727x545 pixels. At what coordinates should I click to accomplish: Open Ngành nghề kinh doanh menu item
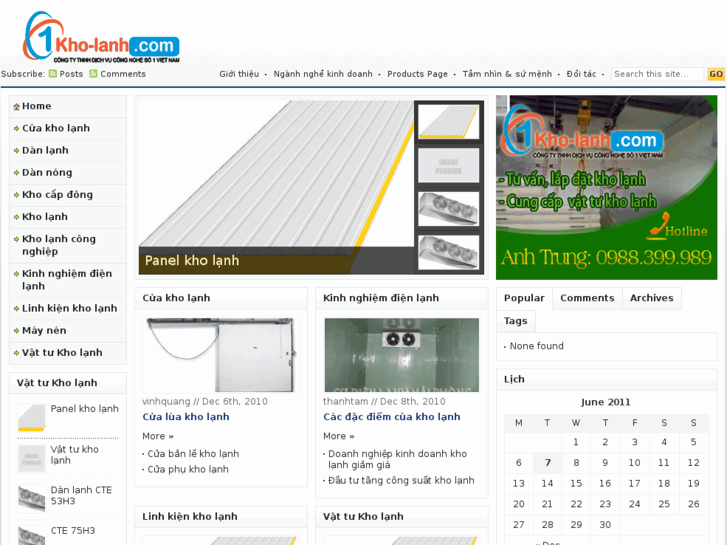pos(323,74)
